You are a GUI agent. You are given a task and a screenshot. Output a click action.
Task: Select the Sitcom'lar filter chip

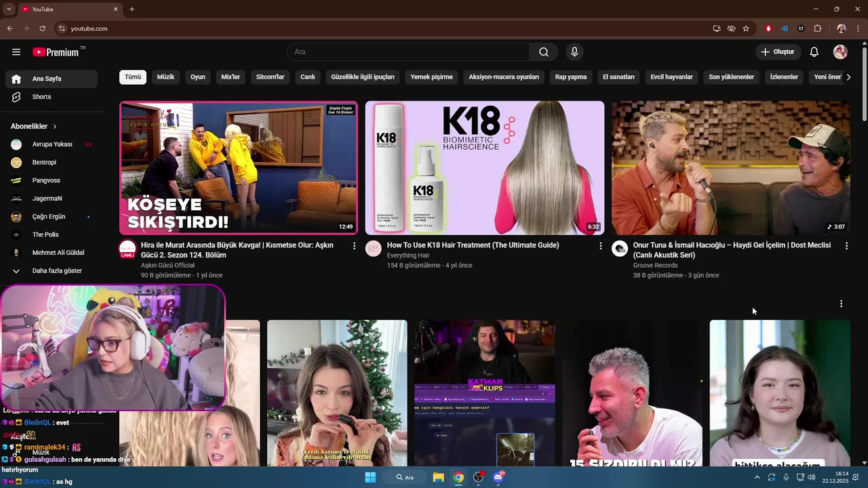pos(271,77)
